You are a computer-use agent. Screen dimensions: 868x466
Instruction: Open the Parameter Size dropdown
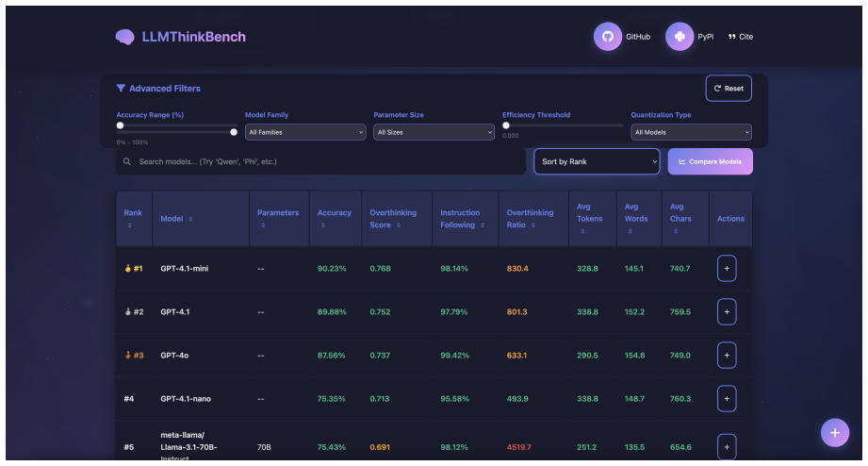tap(434, 132)
